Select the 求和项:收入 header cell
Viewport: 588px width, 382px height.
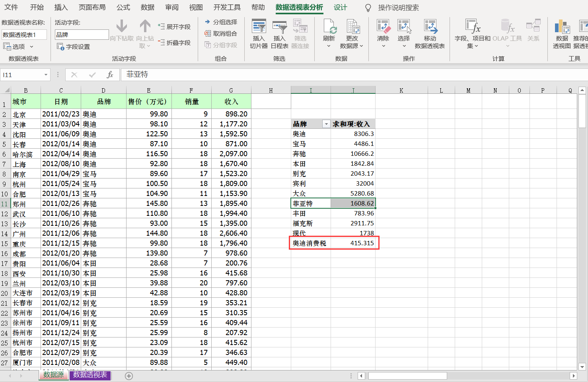(353, 124)
